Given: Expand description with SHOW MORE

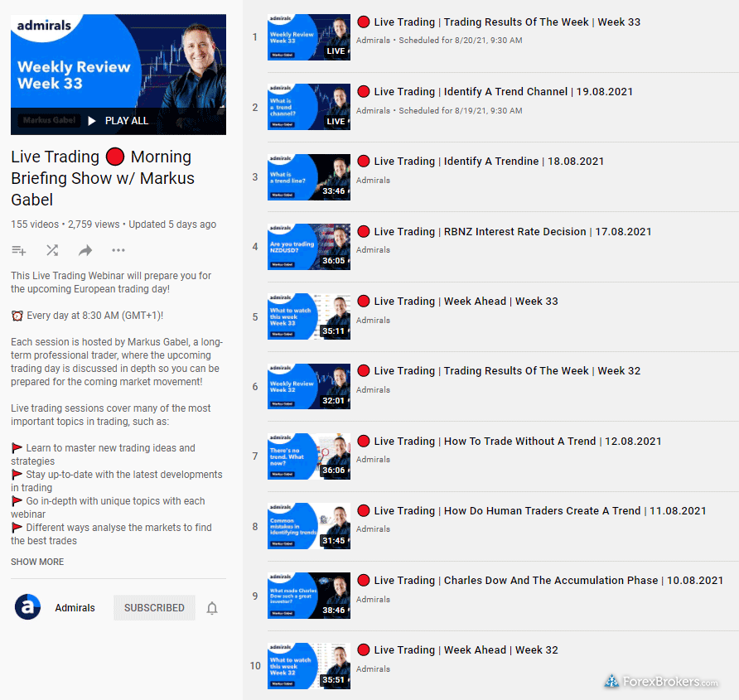Looking at the screenshot, I should click(37, 562).
